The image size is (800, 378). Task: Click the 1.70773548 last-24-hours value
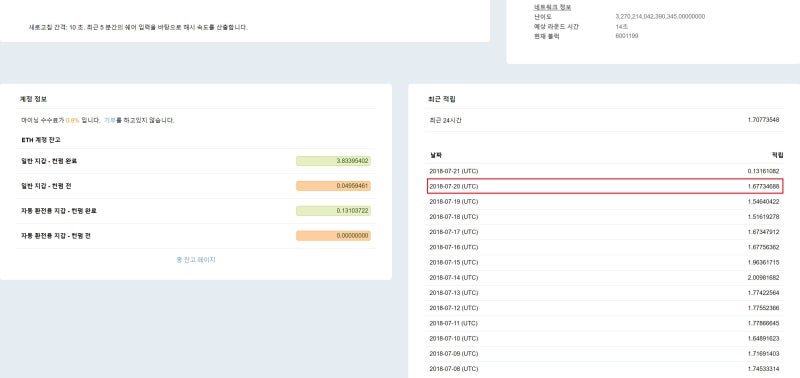(x=762, y=120)
